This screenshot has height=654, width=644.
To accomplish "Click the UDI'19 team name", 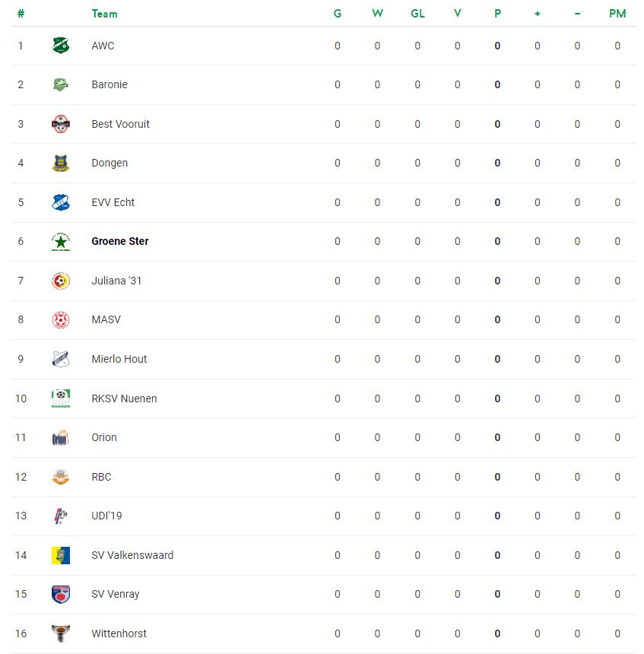I will click(x=106, y=516).
